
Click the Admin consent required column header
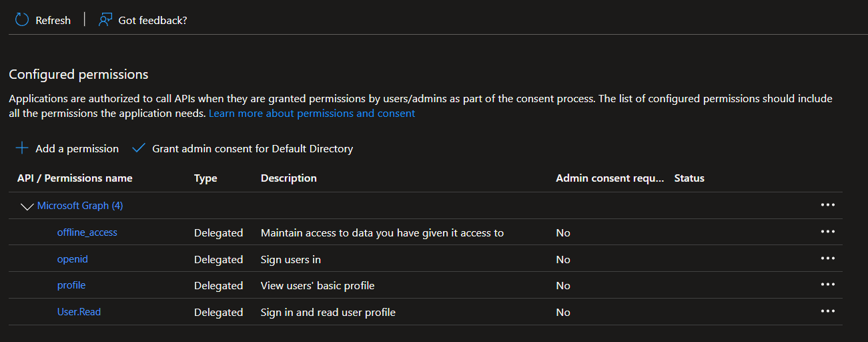[x=610, y=178]
